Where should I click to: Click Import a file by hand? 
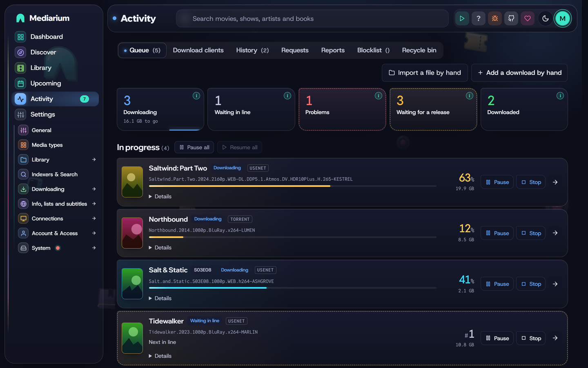pyautogui.click(x=425, y=73)
